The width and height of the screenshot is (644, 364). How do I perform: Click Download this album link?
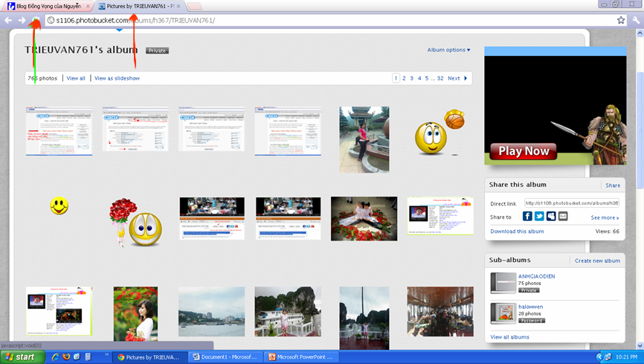[x=517, y=232]
